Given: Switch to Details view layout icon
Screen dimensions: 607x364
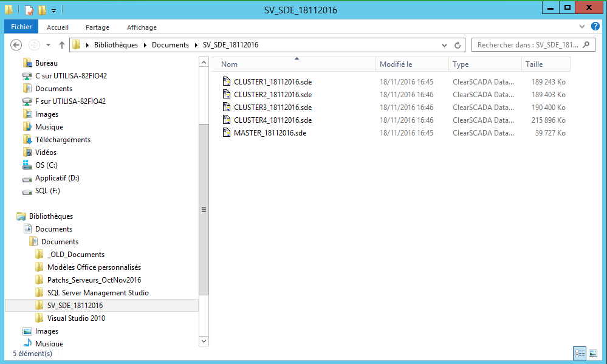Looking at the screenshot, I should click(x=580, y=353).
